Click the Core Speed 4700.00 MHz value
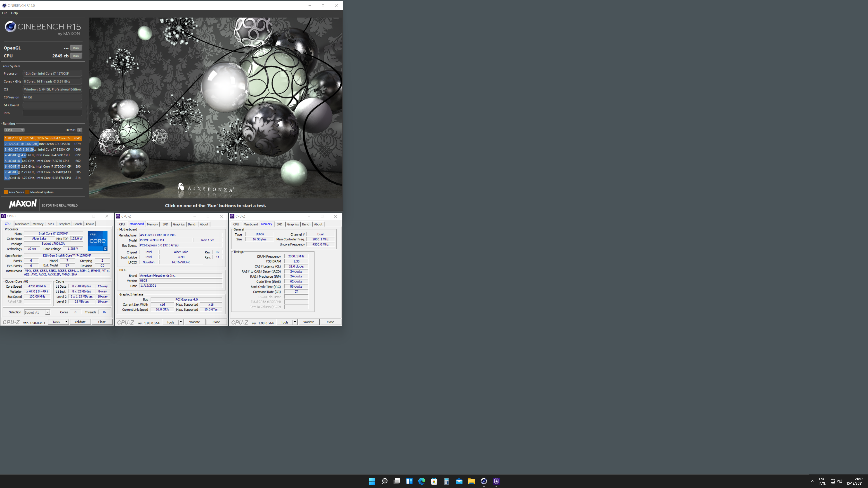 [37, 286]
